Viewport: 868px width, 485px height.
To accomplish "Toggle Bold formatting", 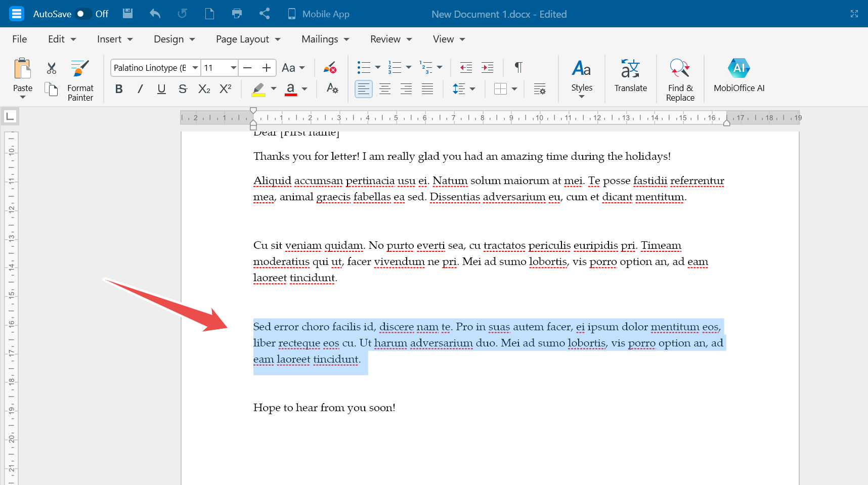I will 119,89.
